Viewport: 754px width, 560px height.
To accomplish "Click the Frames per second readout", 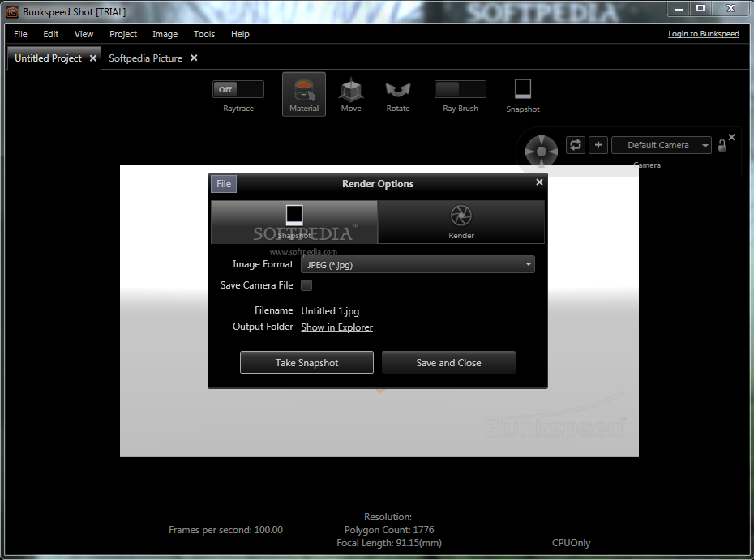I will coord(225,530).
